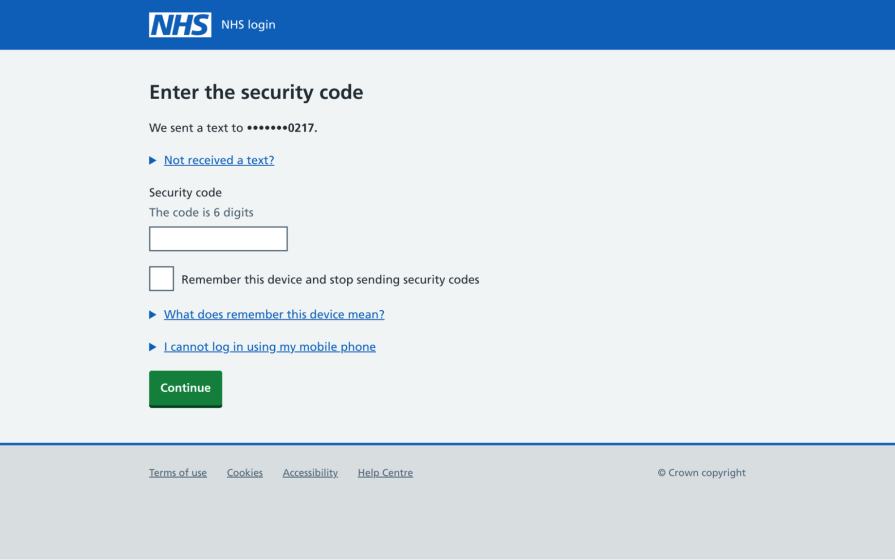This screenshot has height=560, width=895.
Task: Expand the disclosure triangle beside "Not received a text?"
Action: pyautogui.click(x=153, y=160)
